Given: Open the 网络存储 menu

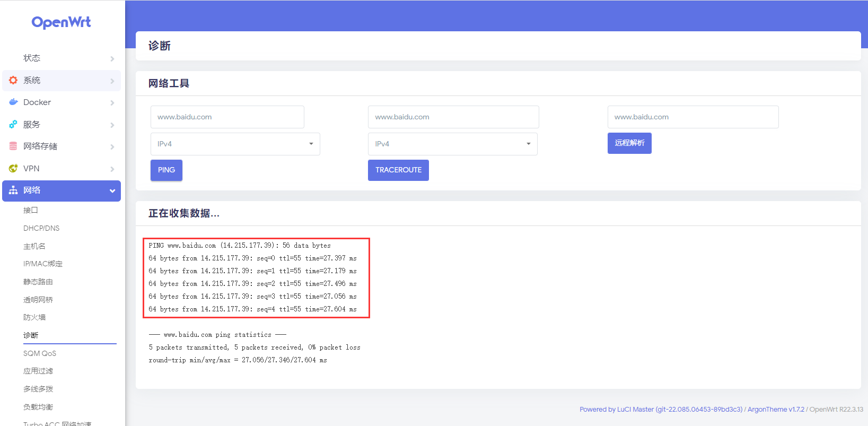Looking at the screenshot, I should [62, 146].
